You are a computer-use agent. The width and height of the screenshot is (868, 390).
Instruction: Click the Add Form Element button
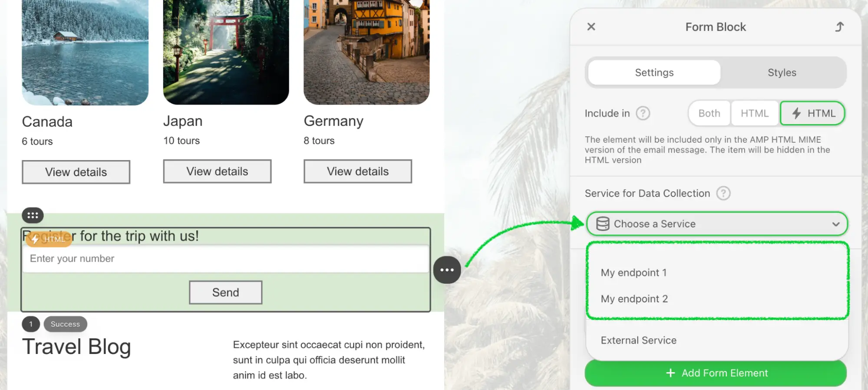click(716, 373)
